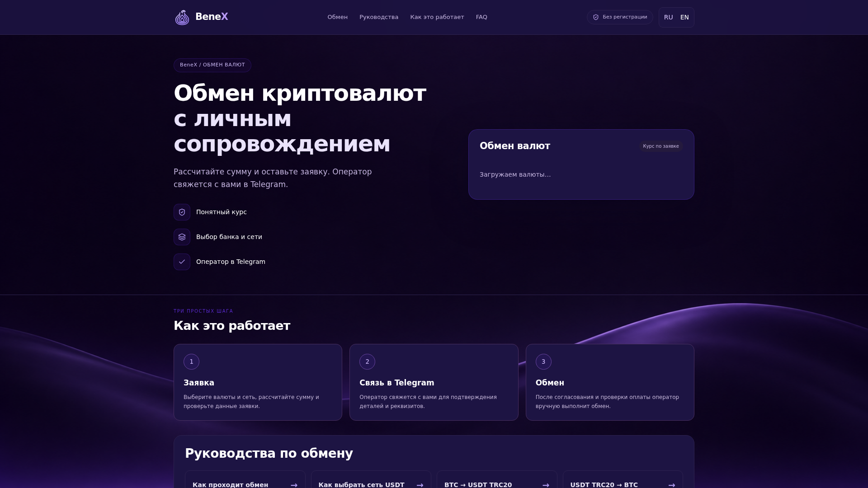The image size is (868, 488).
Task: Click the Без регистрации badge
Action: coord(620,17)
